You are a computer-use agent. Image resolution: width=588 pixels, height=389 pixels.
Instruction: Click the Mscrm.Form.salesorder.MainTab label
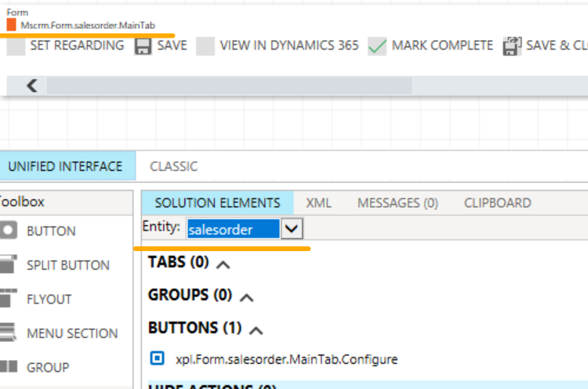(x=88, y=26)
